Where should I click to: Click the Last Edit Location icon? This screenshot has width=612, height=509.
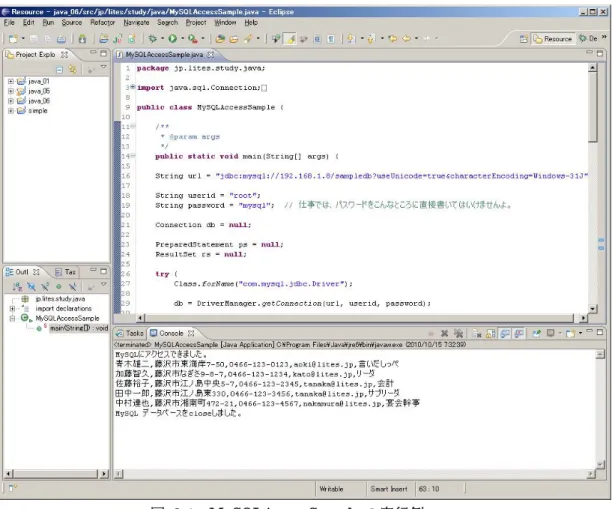pyautogui.click(x=393, y=38)
